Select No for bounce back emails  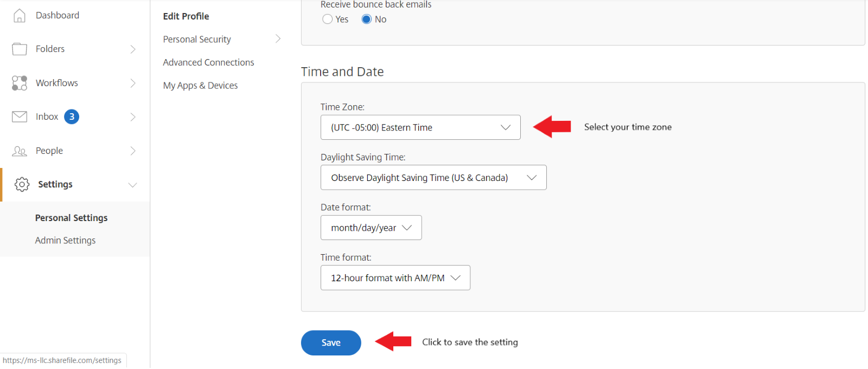[x=367, y=20]
